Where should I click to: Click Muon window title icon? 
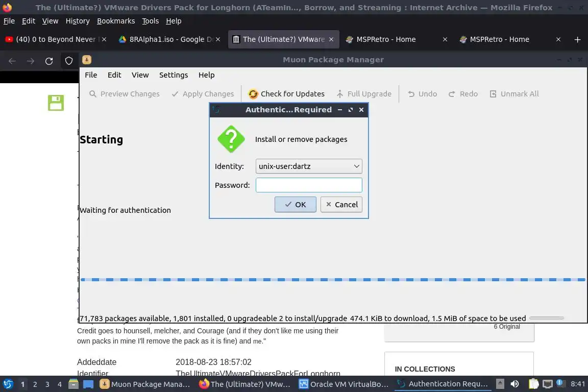[87, 60]
